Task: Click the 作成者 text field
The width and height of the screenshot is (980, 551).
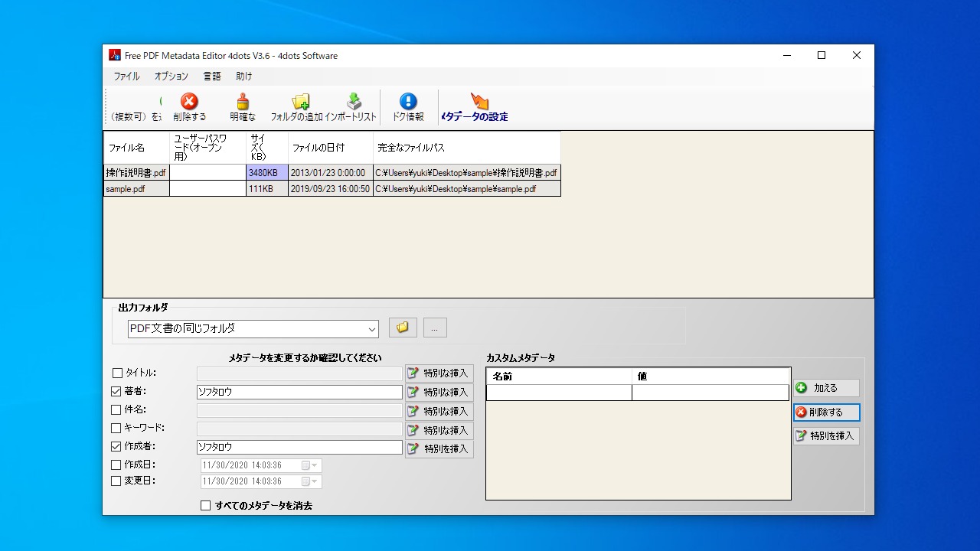Action: (x=299, y=447)
